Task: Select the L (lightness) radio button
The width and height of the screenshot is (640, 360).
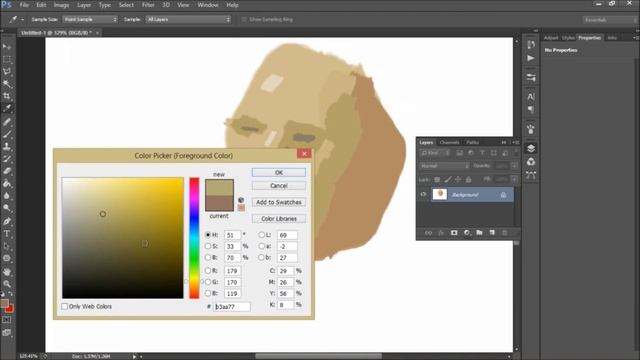Action: point(261,235)
